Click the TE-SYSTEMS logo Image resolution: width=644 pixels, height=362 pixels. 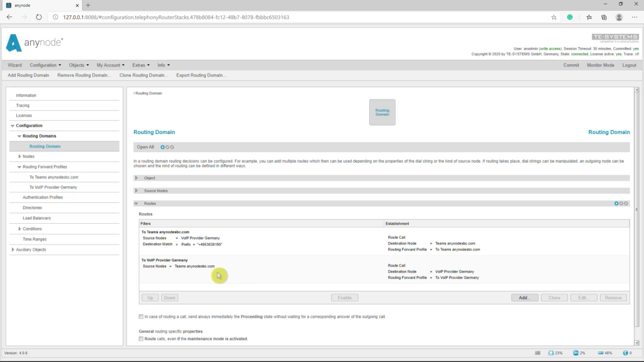(615, 38)
